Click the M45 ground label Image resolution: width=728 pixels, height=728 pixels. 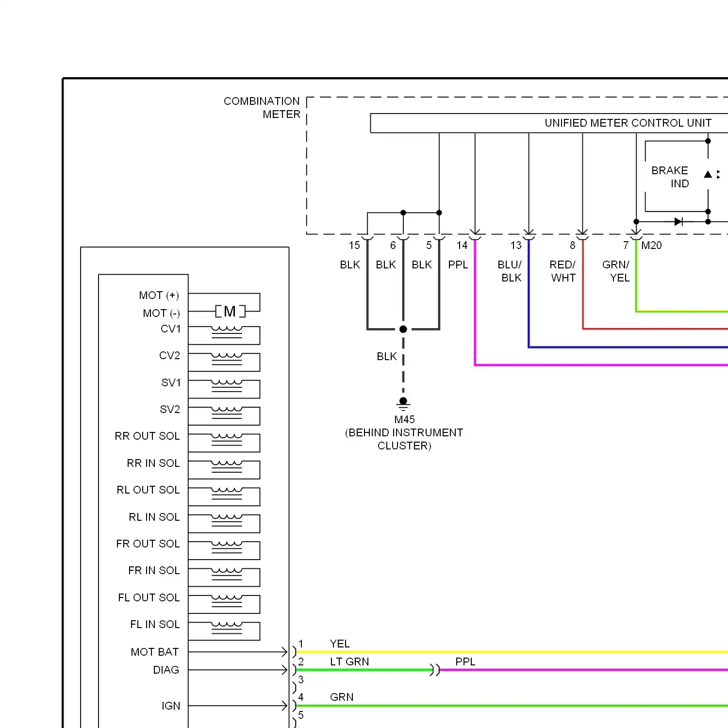pos(404,419)
